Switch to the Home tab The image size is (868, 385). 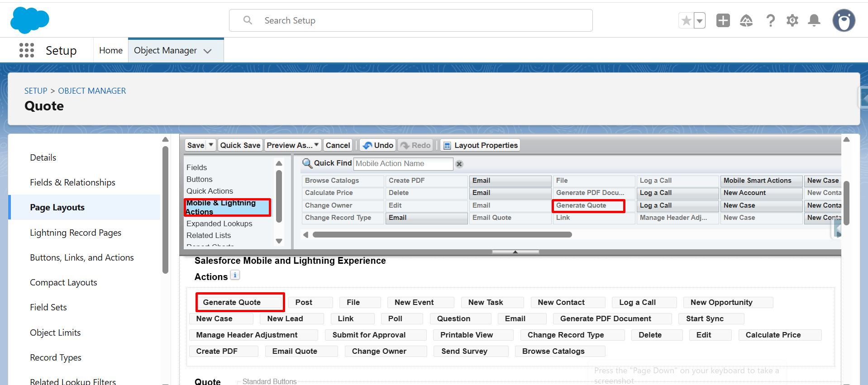pos(111,50)
